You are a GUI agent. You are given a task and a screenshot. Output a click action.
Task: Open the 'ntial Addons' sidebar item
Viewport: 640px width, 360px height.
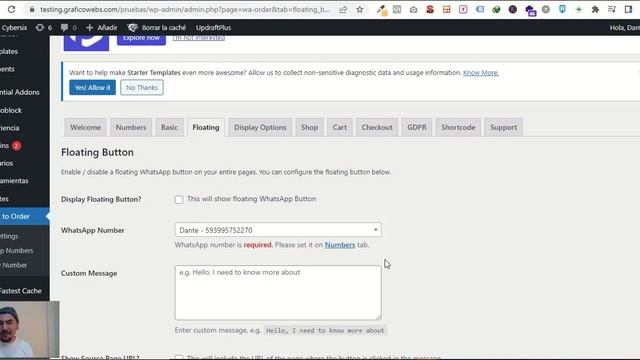coord(24,92)
